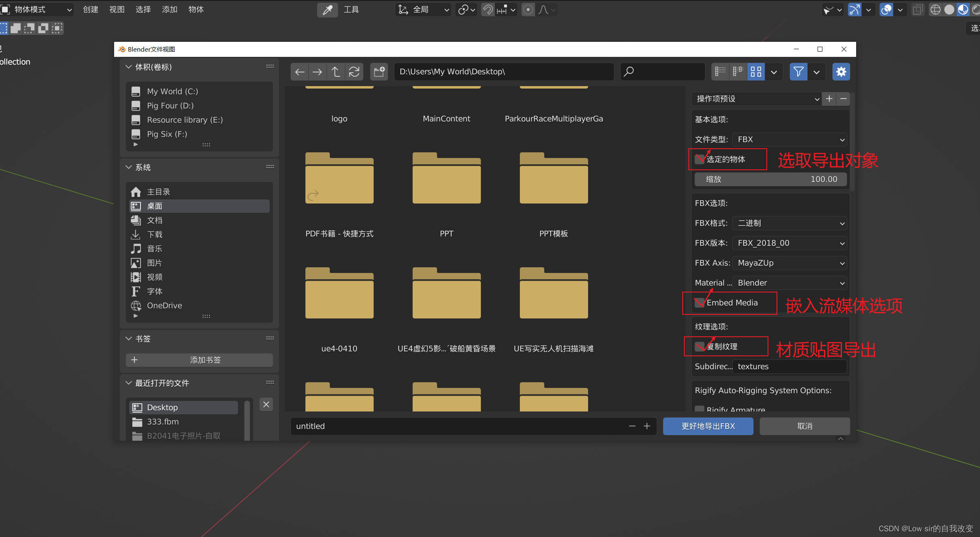
Task: Enable the Embed Media checkbox
Action: point(700,303)
